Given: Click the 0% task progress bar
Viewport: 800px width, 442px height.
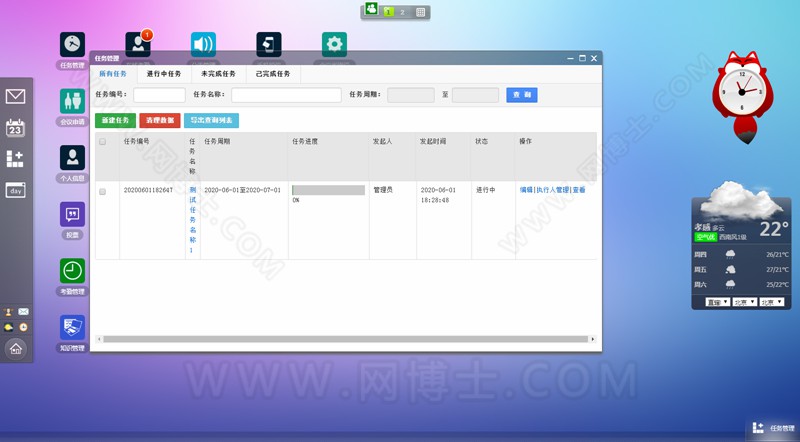Looking at the screenshot, I should pos(328,190).
